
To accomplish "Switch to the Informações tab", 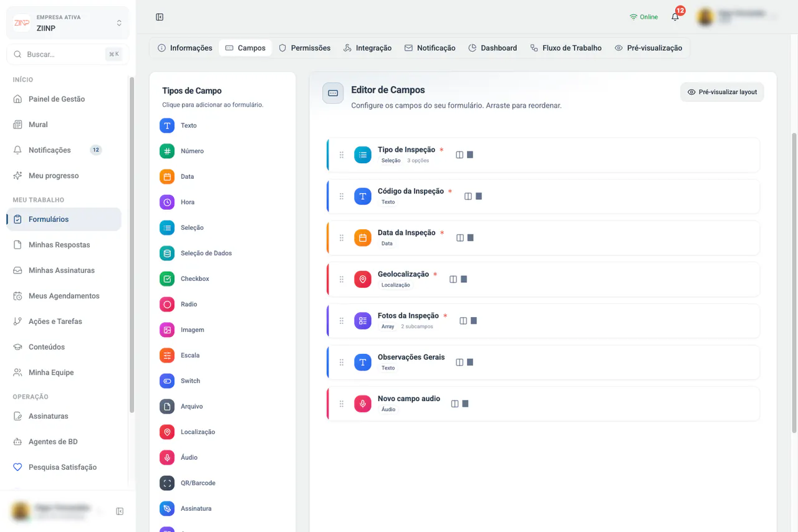I will click(185, 48).
